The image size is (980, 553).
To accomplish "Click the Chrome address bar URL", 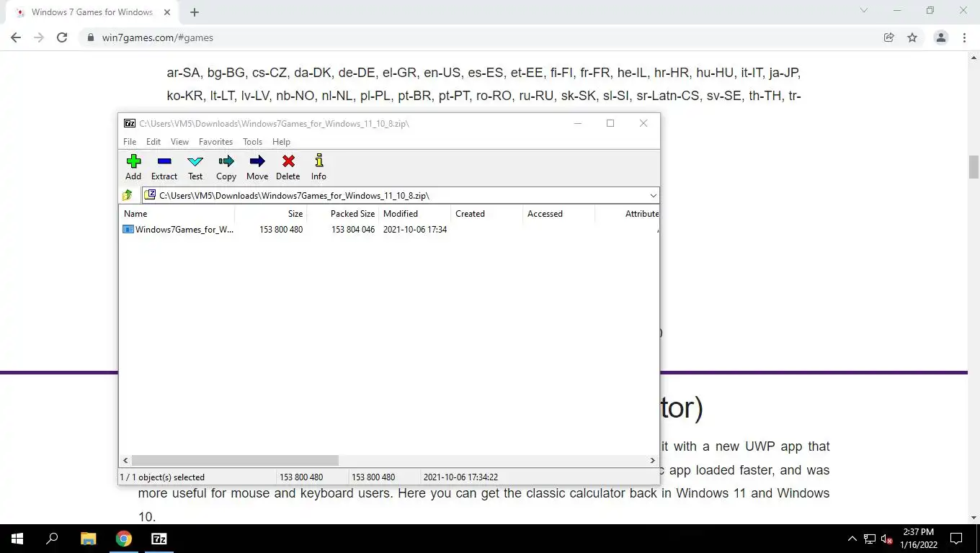I will click(158, 37).
